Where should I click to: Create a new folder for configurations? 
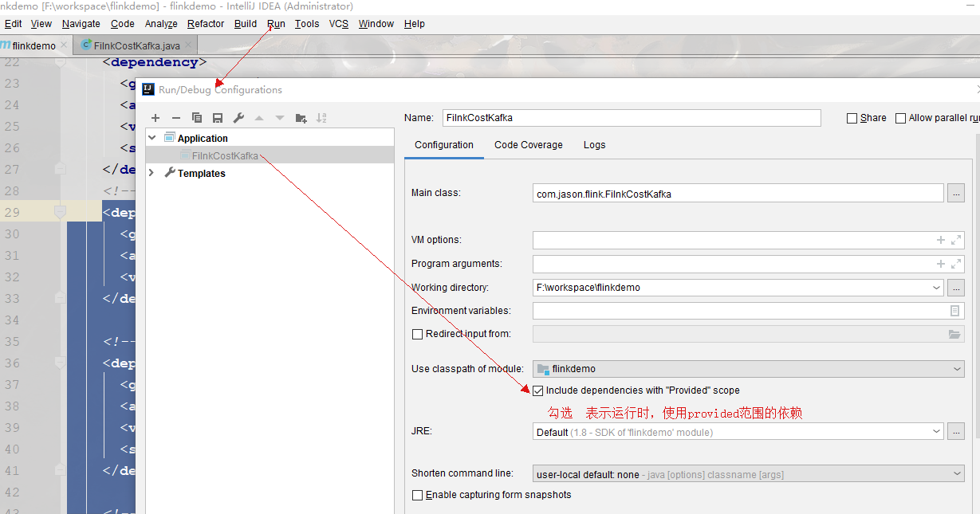tap(301, 117)
